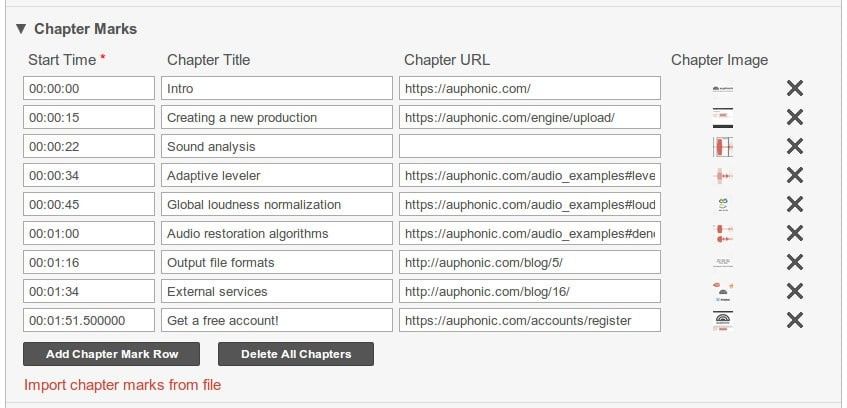Remove the Creating a new production chapter
The width and height of the screenshot is (847, 408).
(x=795, y=117)
